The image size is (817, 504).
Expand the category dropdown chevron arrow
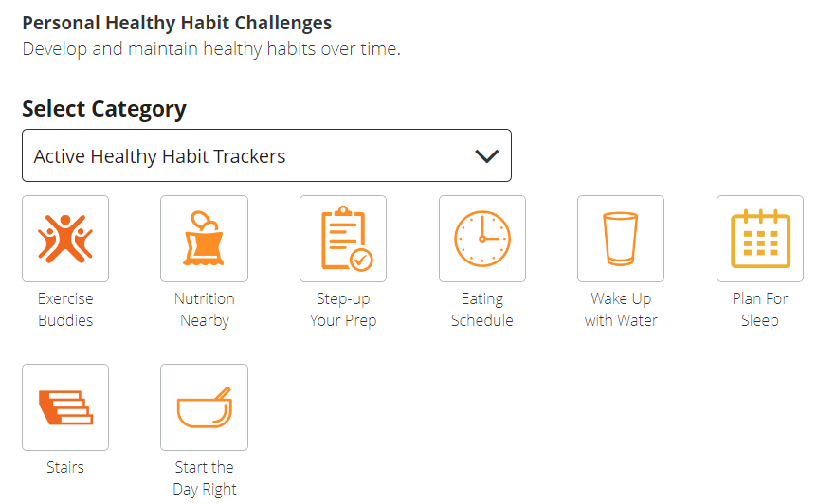point(486,156)
